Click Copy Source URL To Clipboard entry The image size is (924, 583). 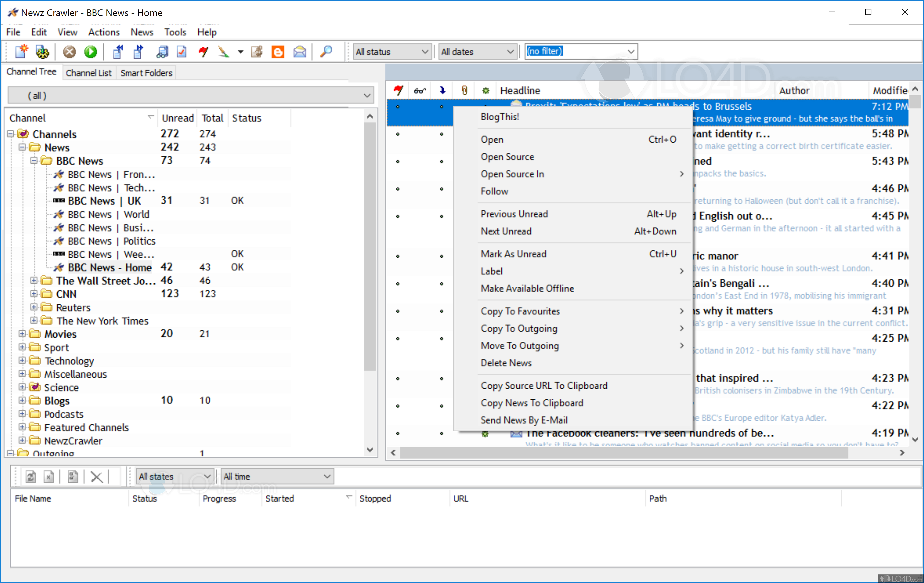pyautogui.click(x=544, y=385)
